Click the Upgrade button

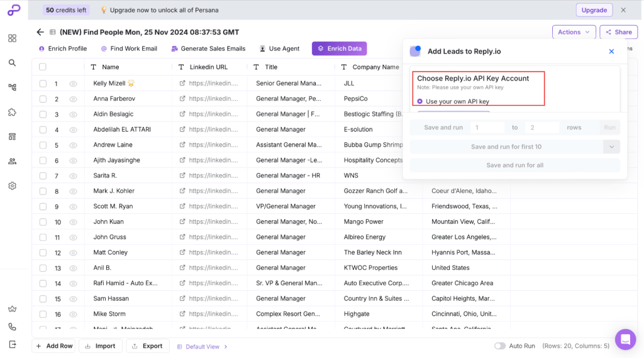pyautogui.click(x=594, y=10)
